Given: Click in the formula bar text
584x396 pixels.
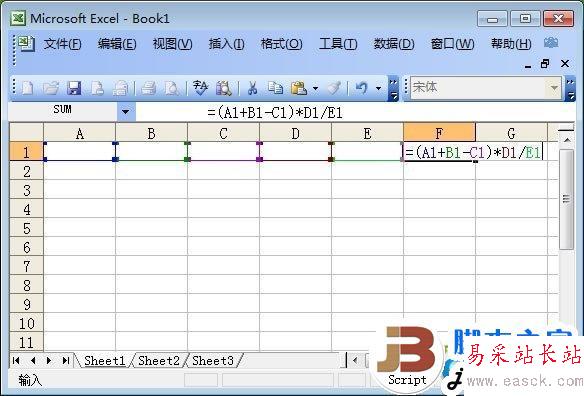Looking at the screenshot, I should (275, 112).
